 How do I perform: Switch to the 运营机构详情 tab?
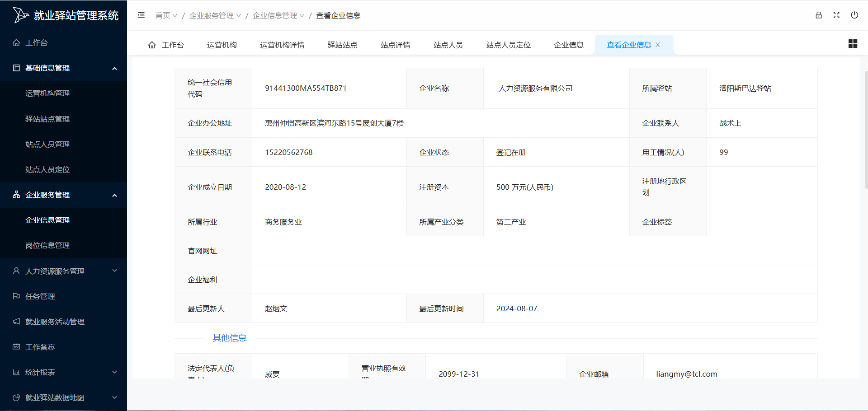pyautogui.click(x=282, y=45)
